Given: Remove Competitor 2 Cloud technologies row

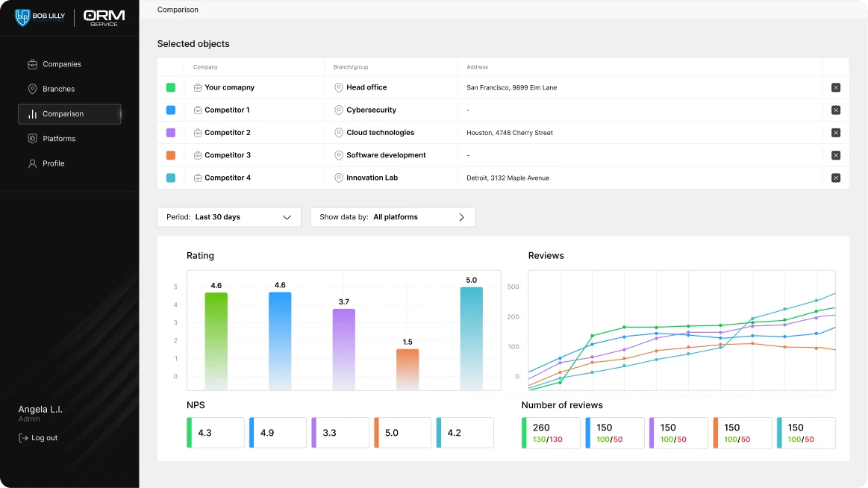Looking at the screenshot, I should tap(836, 133).
